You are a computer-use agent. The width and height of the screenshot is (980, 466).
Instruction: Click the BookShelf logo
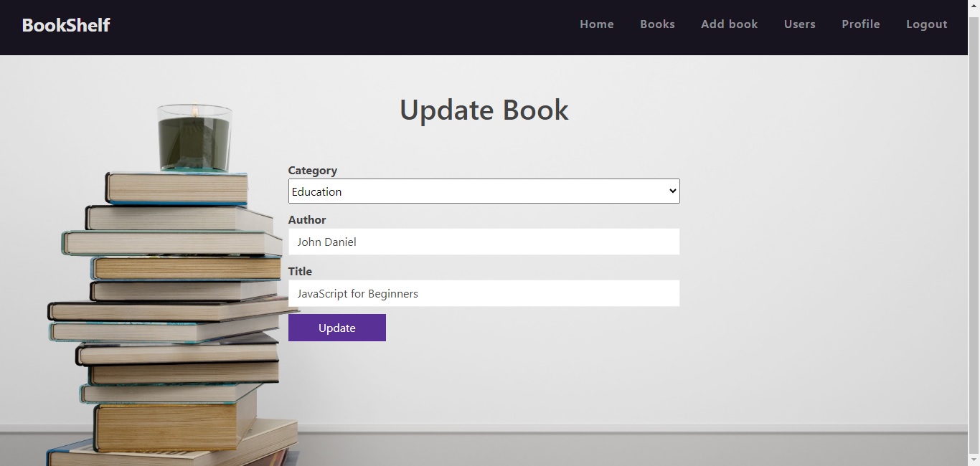coord(66,25)
